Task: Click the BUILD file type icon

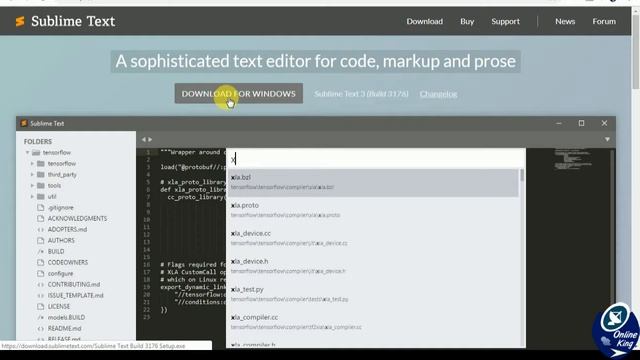Action: [40, 251]
